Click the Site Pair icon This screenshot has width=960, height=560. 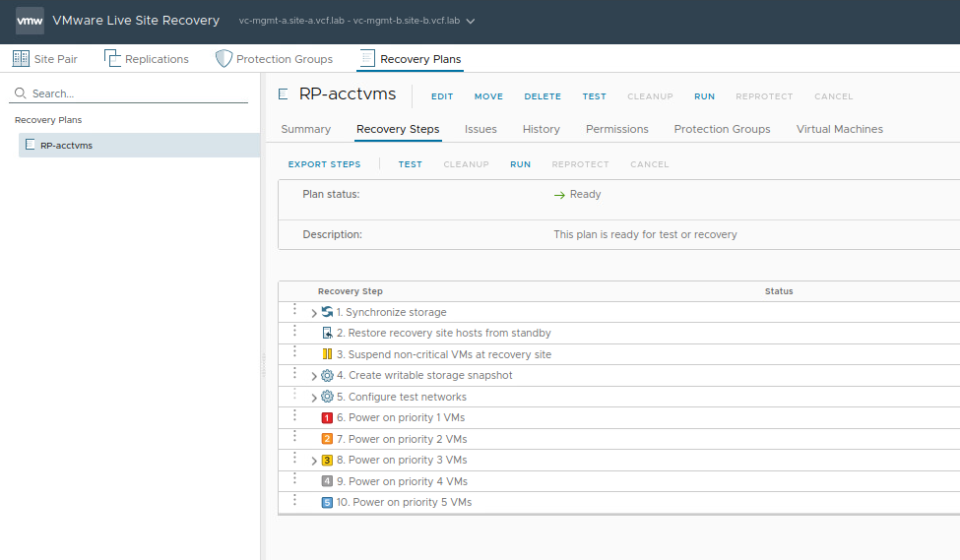pos(21,59)
